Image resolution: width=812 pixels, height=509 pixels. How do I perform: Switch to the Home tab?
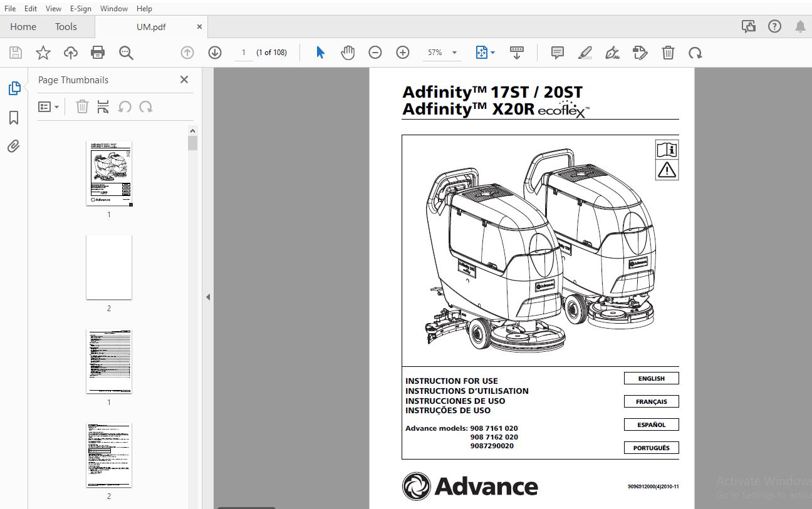tap(23, 26)
